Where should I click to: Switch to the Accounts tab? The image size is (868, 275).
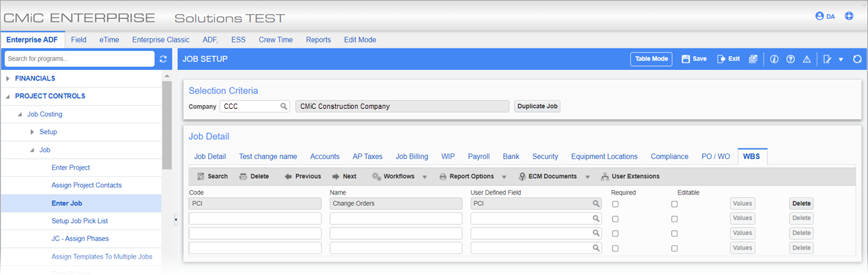coord(325,156)
